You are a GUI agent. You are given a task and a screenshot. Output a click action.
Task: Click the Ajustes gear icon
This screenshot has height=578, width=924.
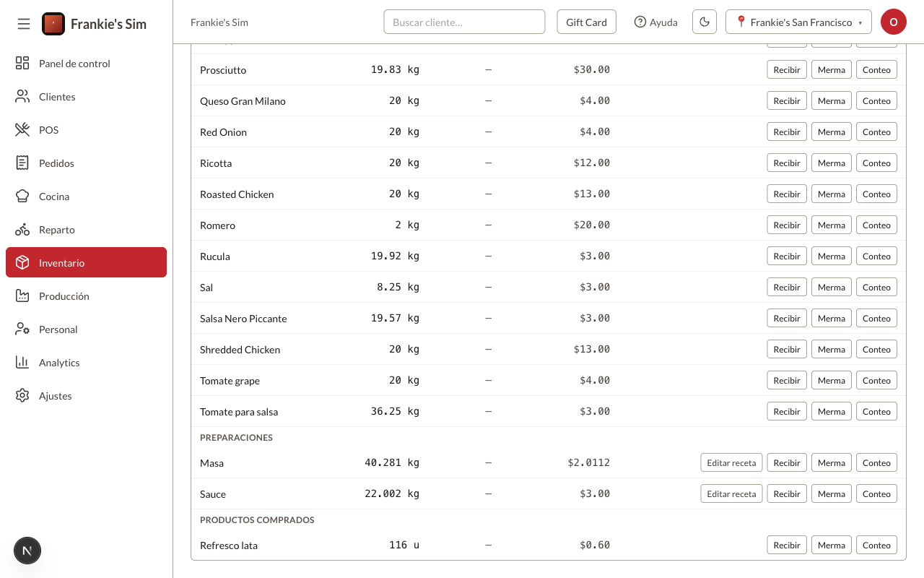click(22, 395)
